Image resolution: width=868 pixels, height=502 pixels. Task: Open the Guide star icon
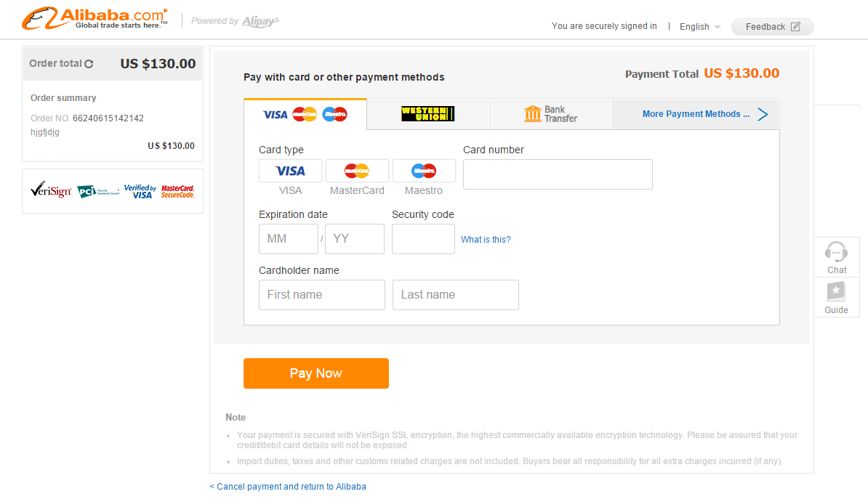[836, 291]
